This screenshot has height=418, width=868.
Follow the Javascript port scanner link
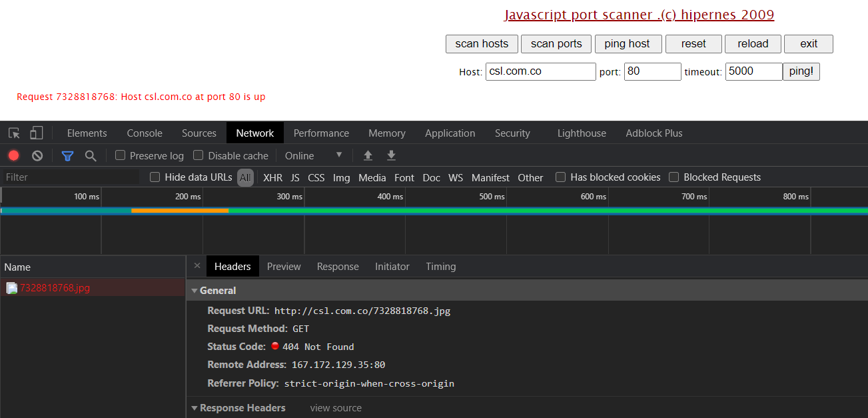639,14
